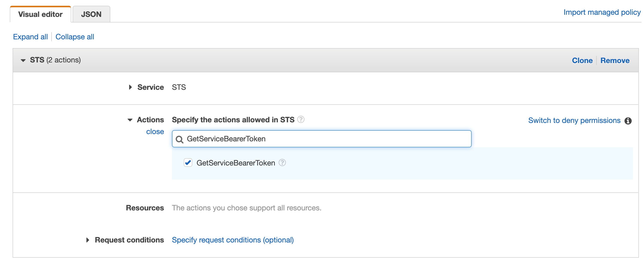Click the help icon next to GetServiceBearerToken
The image size is (644, 263).
[281, 162]
